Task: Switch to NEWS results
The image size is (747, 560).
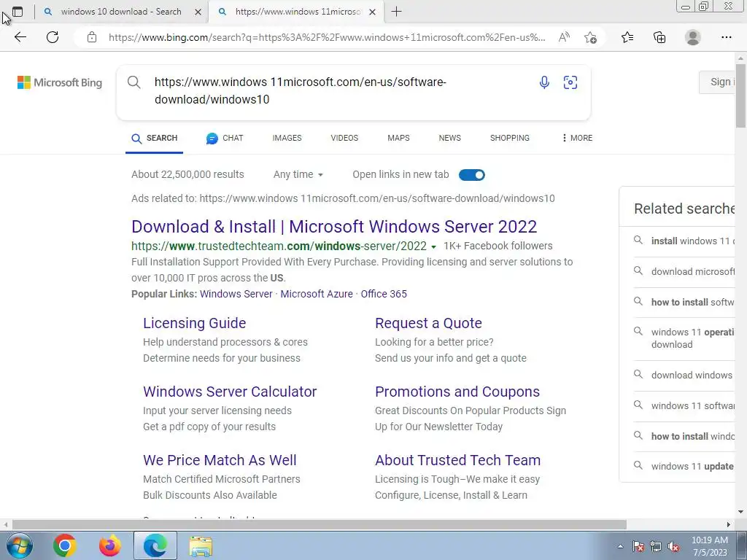Action: coord(449,138)
